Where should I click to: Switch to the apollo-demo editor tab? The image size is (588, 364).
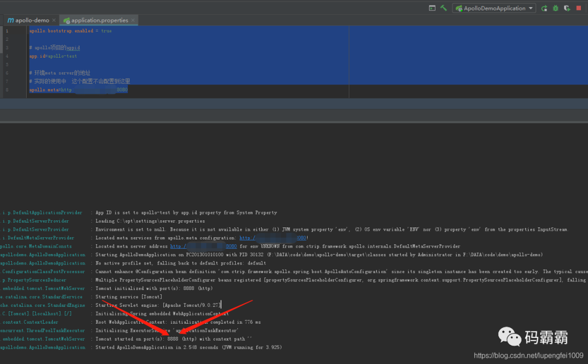tap(32, 20)
